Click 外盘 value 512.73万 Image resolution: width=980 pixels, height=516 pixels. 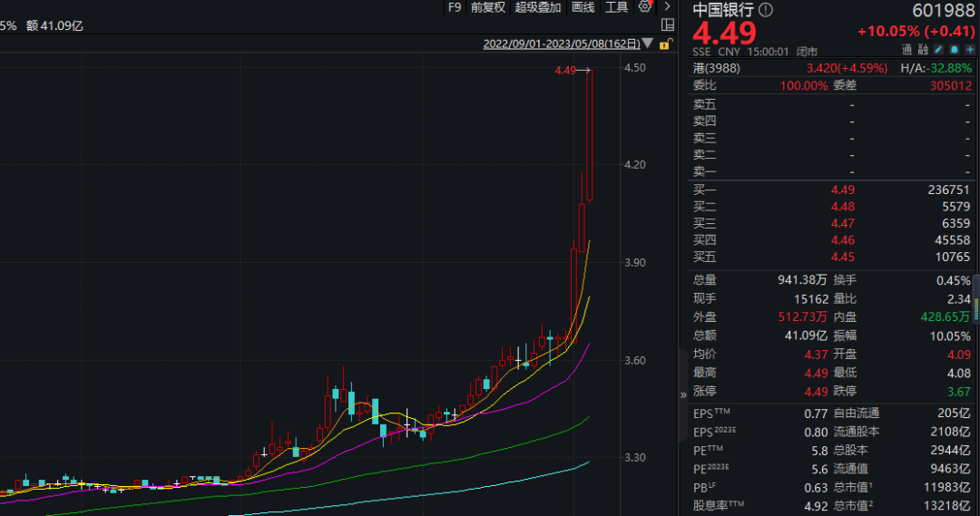click(x=802, y=316)
